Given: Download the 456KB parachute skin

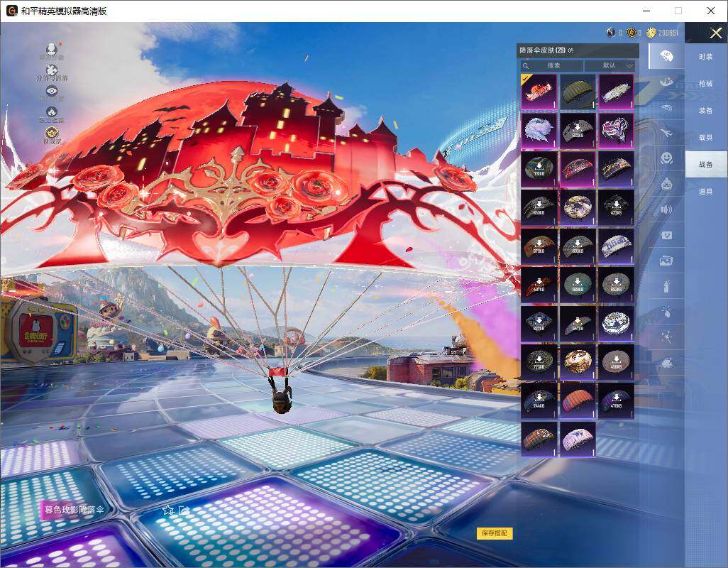Looking at the screenshot, I should coord(616,362).
